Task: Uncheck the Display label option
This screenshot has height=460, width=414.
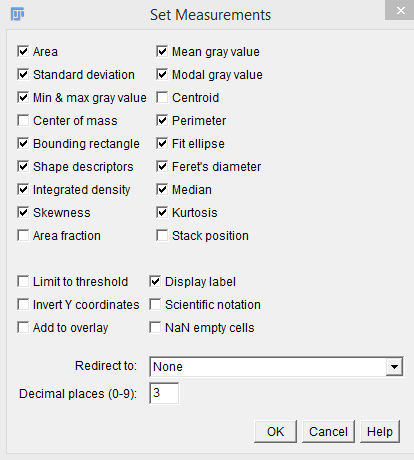Action: click(x=155, y=281)
